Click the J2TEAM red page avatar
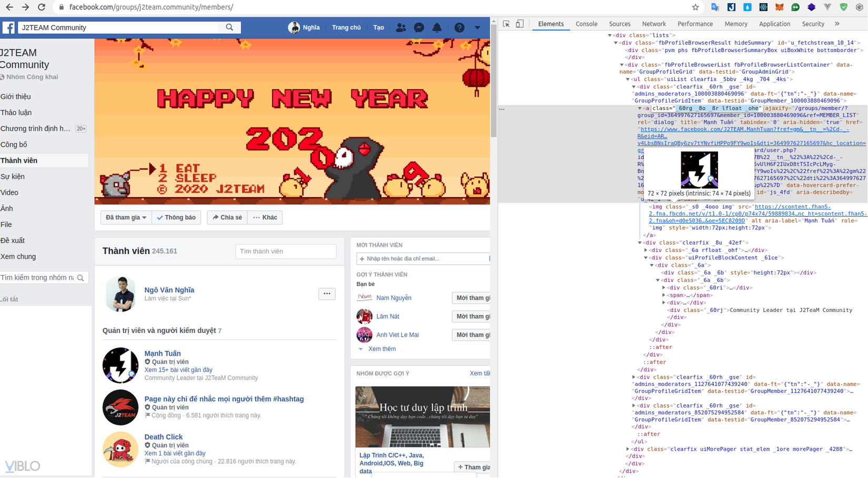This screenshot has height=478, width=868. [120, 408]
